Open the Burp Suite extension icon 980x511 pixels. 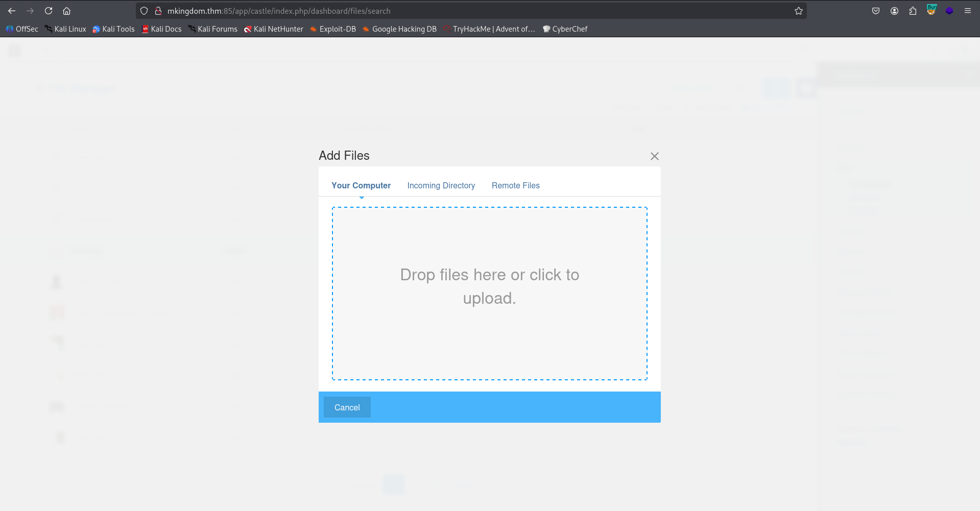[x=931, y=10]
